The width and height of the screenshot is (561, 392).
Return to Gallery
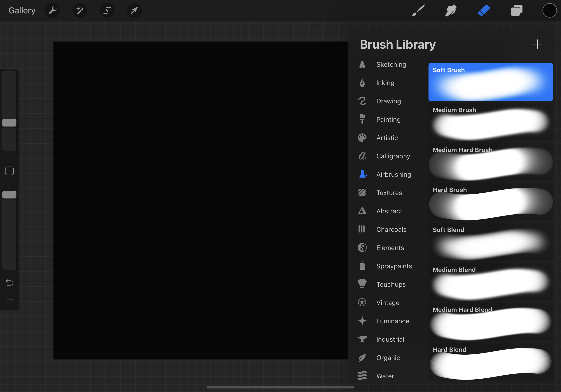[22, 11]
